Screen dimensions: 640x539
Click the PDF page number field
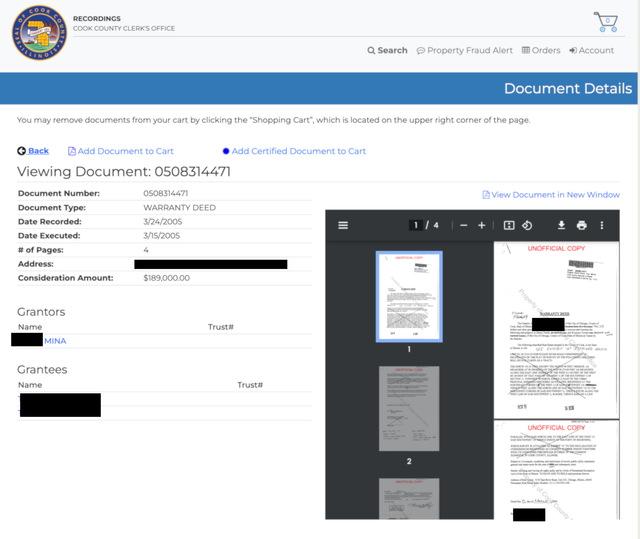pyautogui.click(x=416, y=225)
